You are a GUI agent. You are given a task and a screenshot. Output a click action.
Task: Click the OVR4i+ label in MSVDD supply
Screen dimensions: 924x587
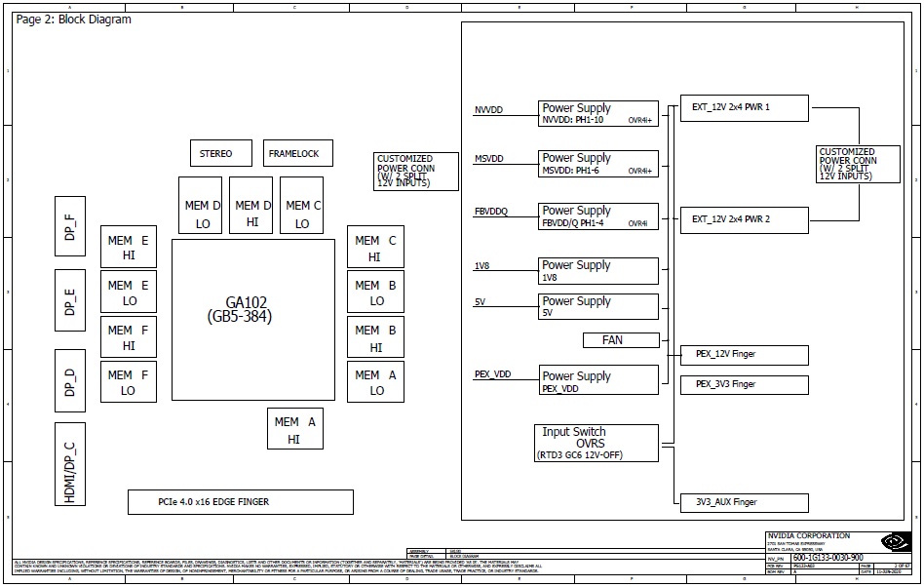coord(640,171)
